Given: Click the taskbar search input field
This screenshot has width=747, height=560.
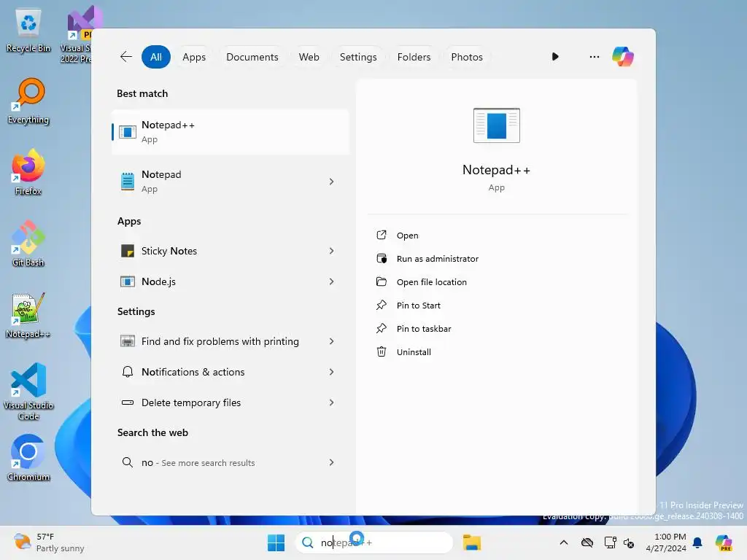Looking at the screenshot, I should point(374,542).
